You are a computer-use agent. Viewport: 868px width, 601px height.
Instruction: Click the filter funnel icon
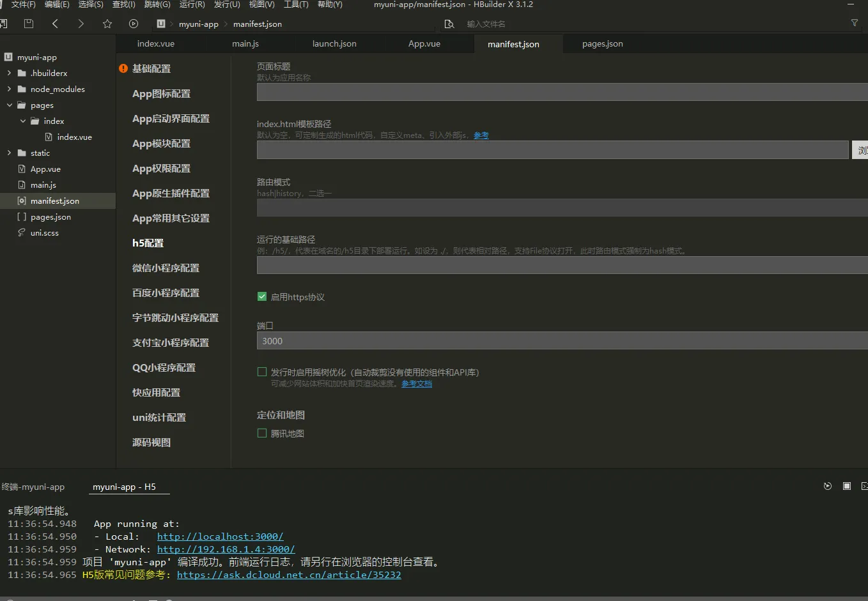point(855,23)
